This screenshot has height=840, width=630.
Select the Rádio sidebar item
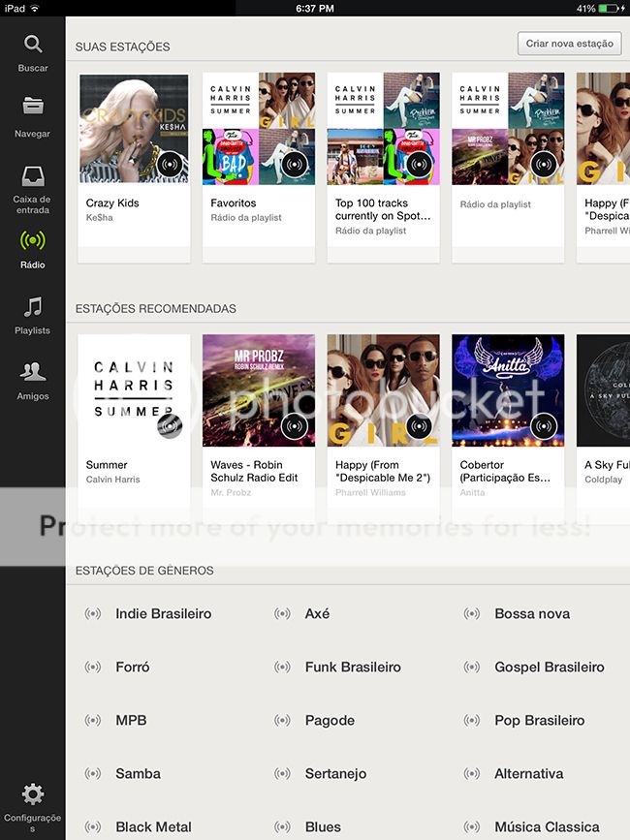click(33, 249)
